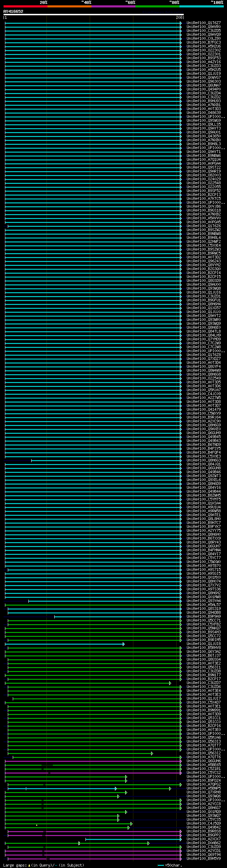227x868 pixels.
Task: Select hit label UniRef100_Q9ST22
Action: (x=204, y=167)
